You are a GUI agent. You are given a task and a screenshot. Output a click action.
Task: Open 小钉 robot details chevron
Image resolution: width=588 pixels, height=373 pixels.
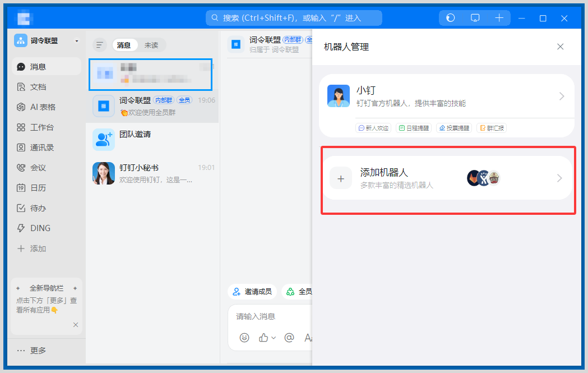[562, 96]
